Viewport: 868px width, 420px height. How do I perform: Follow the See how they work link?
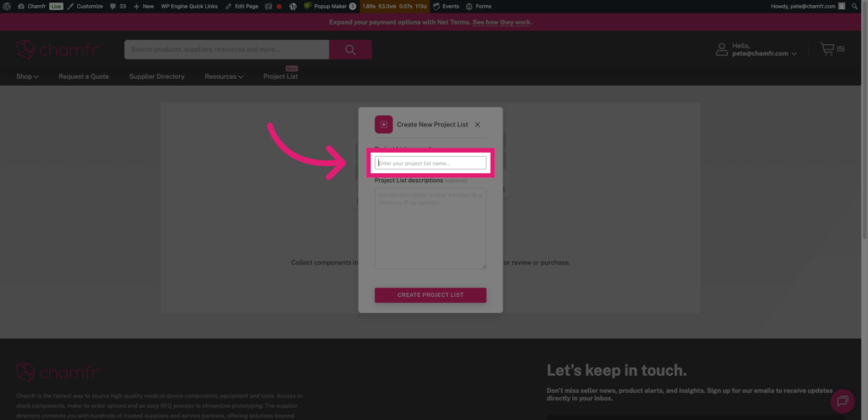[x=502, y=22]
